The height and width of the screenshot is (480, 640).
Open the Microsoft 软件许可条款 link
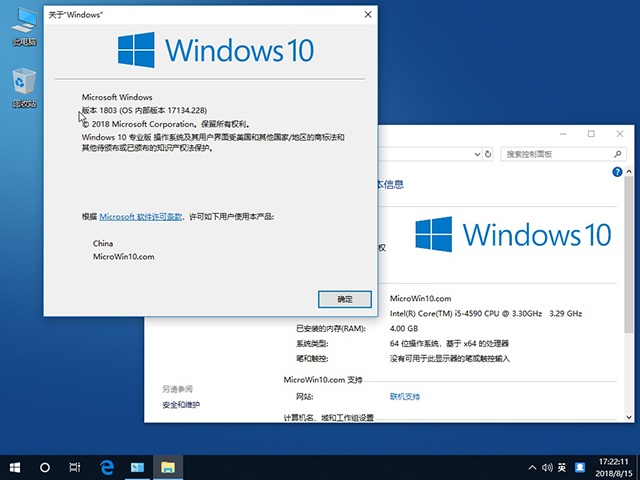[141, 217]
